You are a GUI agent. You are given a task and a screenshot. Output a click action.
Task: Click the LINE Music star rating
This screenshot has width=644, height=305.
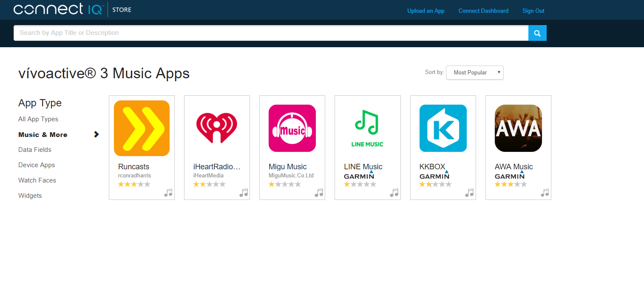[x=360, y=184]
